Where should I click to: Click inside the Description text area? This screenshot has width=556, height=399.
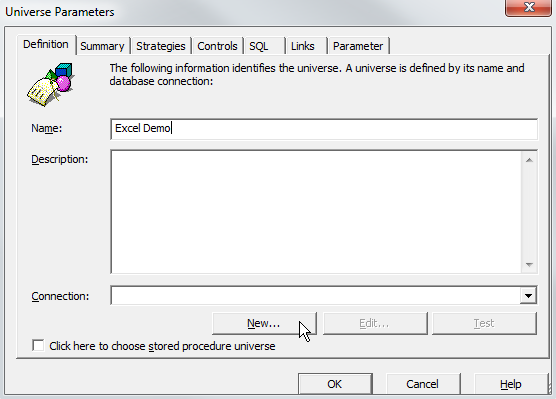click(x=316, y=212)
